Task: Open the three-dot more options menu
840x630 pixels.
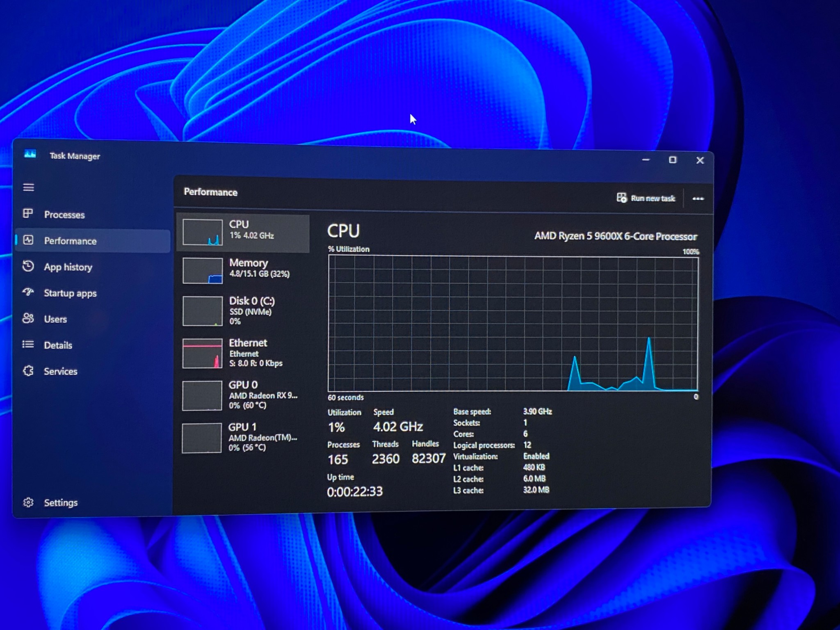Action: tap(698, 199)
